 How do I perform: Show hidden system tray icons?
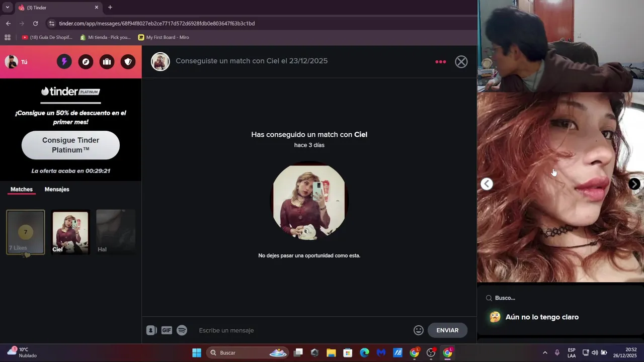tap(545, 353)
